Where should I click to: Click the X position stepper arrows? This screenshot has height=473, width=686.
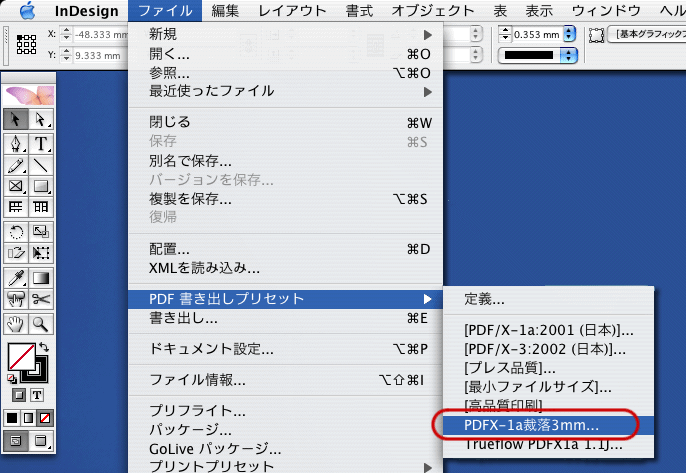(x=66, y=34)
